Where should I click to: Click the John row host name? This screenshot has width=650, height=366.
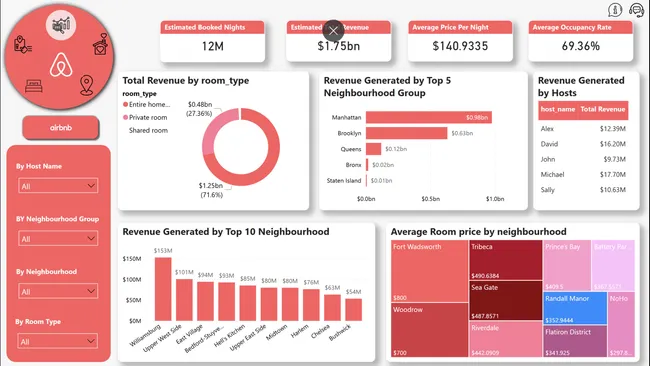[x=548, y=159]
